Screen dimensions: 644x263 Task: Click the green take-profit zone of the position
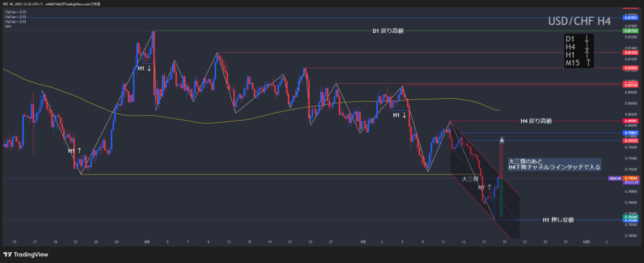(x=501, y=207)
